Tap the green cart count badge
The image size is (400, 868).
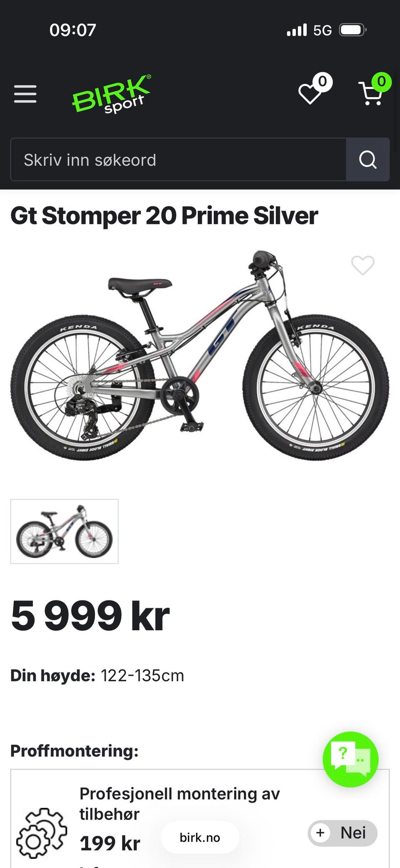pos(381,81)
